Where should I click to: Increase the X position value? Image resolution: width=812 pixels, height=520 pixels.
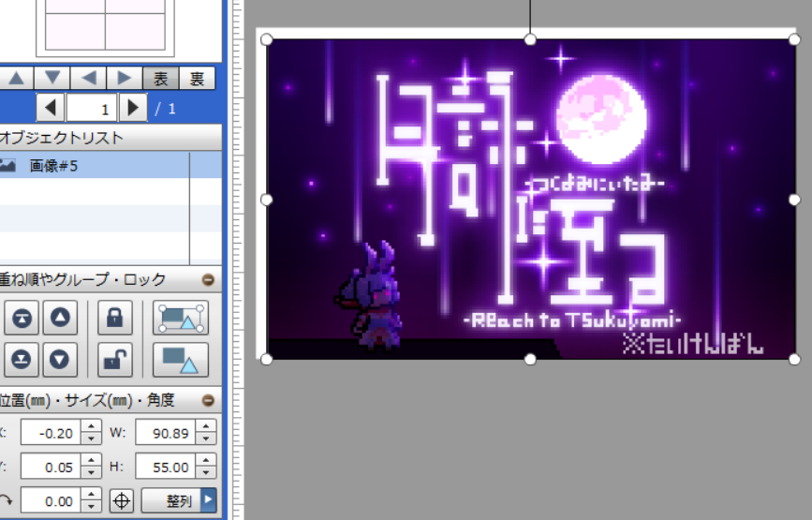point(91,426)
